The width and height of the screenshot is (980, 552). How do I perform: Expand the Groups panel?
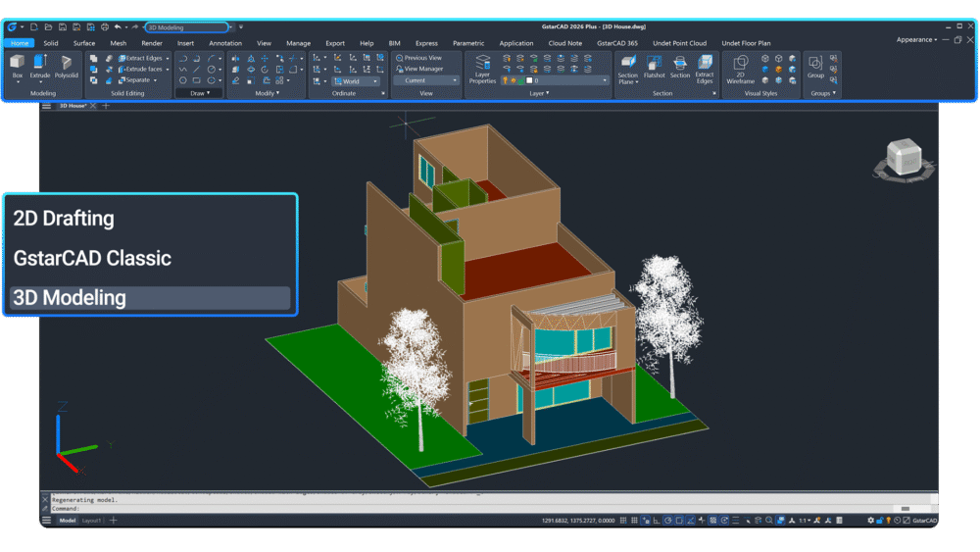(x=822, y=93)
